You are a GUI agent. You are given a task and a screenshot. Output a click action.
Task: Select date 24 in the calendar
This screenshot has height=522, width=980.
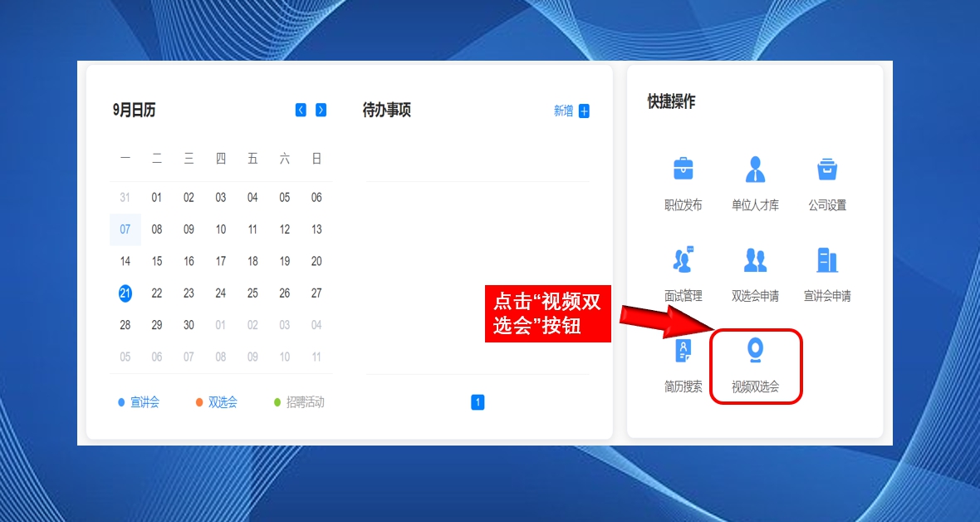pos(221,293)
